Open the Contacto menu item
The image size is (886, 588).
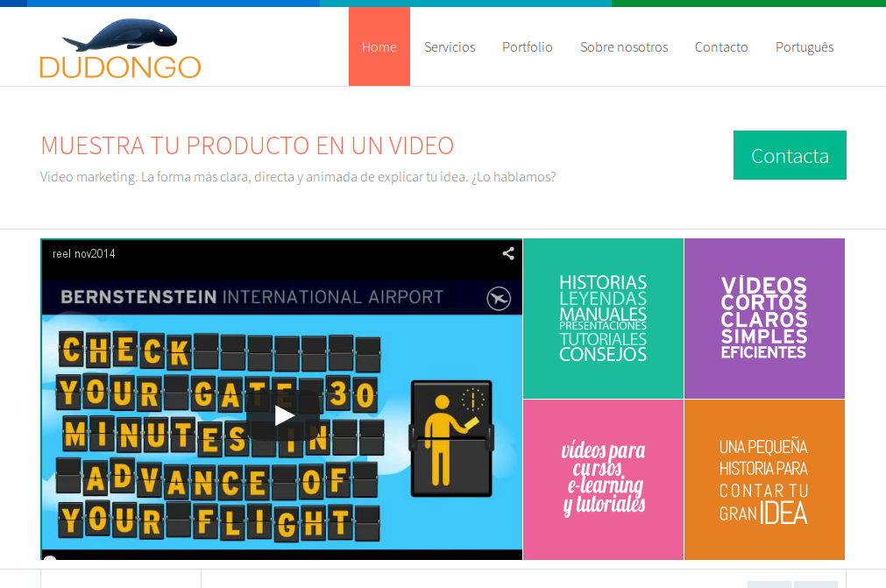point(721,46)
